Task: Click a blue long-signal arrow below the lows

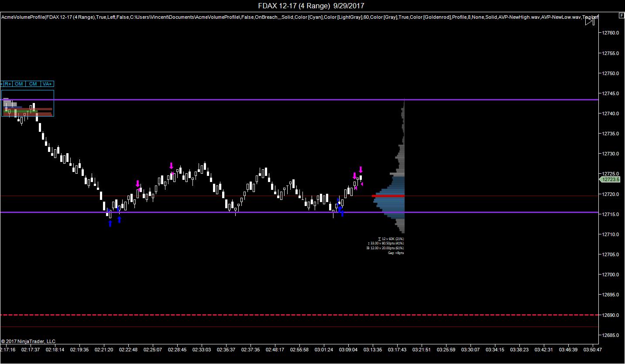Action: click(x=110, y=223)
